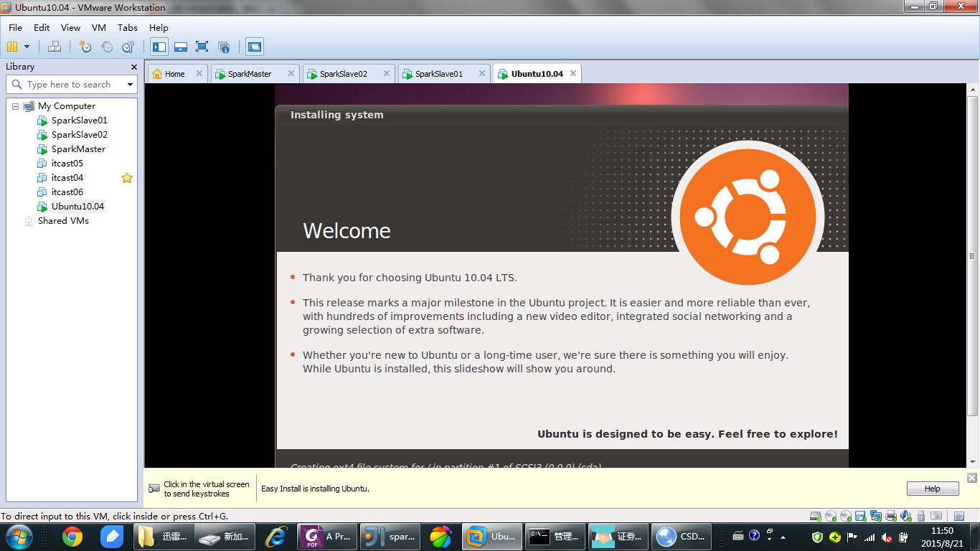The image size is (980, 551).
Task: Collapse the My Computer tree node
Action: [15, 106]
